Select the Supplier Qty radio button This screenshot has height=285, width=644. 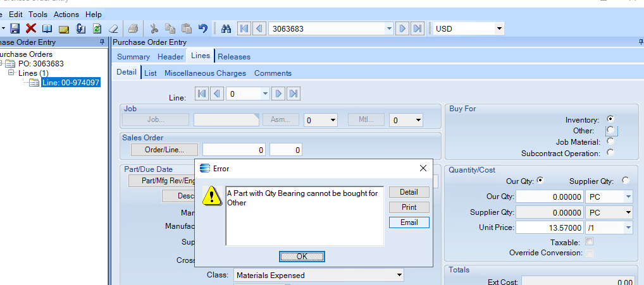click(x=626, y=181)
